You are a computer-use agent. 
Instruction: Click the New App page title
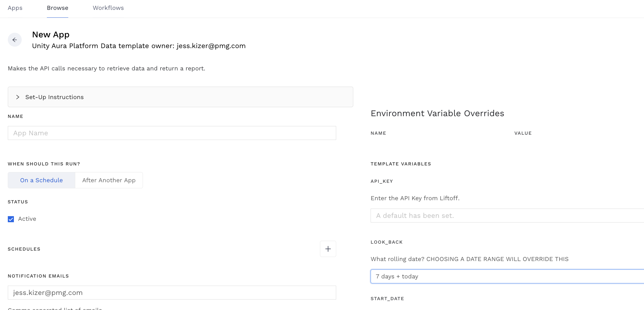[x=51, y=34]
